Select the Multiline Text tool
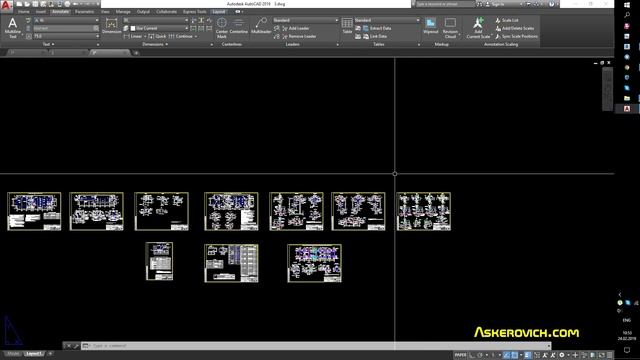The height and width of the screenshot is (360, 640). 13,28
